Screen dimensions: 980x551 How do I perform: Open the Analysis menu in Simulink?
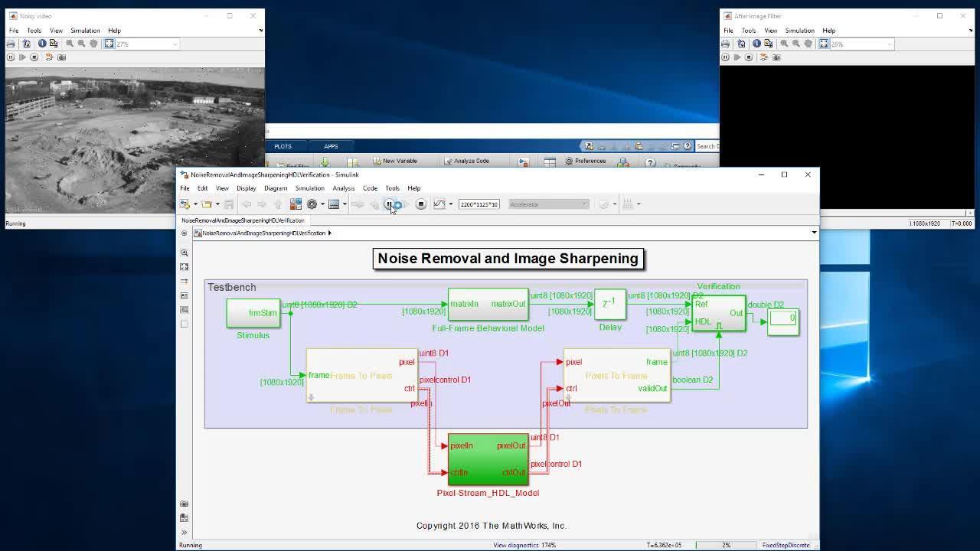point(343,188)
